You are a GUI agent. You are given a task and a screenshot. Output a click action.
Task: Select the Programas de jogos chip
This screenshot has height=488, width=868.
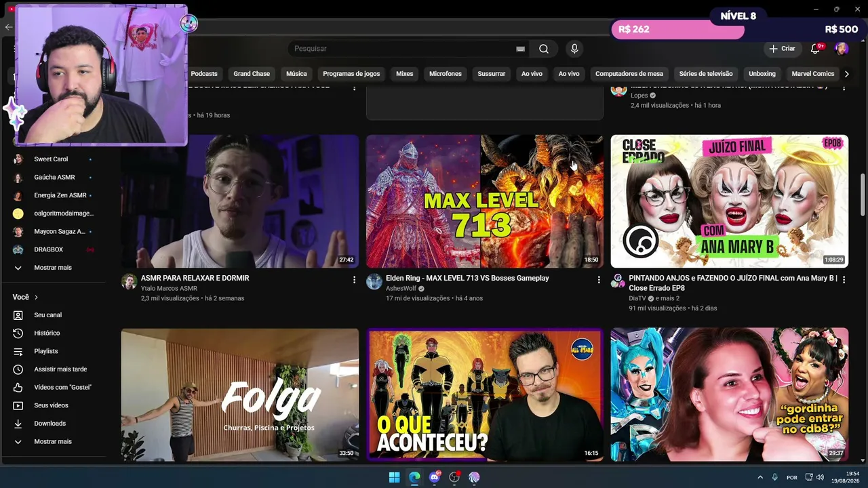(x=351, y=74)
